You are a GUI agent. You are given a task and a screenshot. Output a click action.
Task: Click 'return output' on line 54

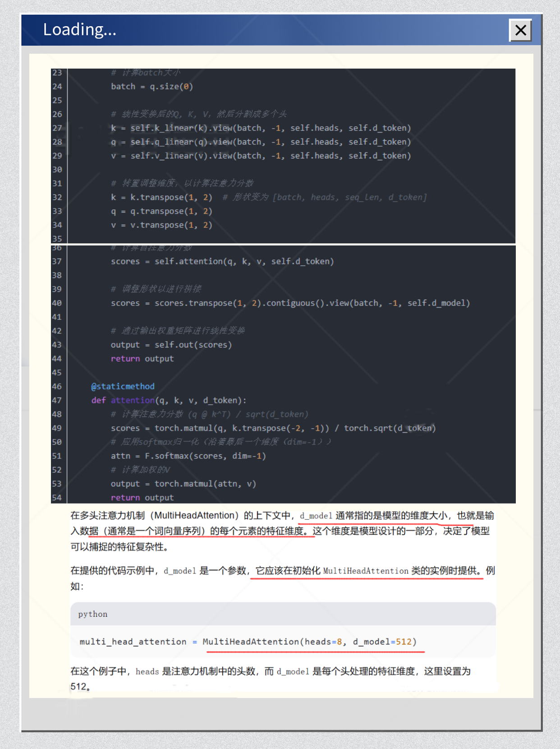[142, 498]
